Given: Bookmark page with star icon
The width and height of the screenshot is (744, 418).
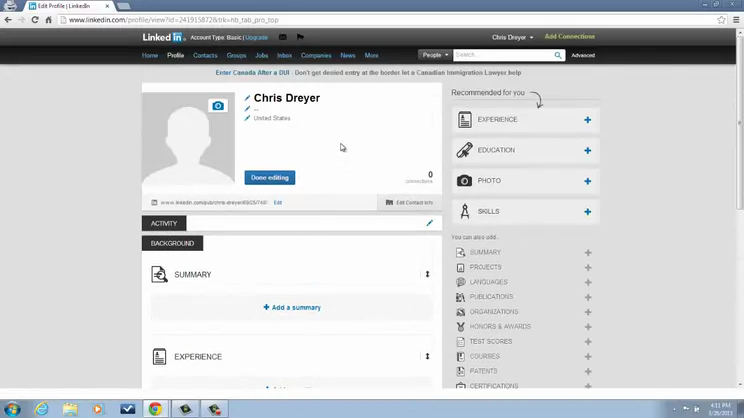Looking at the screenshot, I should tap(721, 20).
